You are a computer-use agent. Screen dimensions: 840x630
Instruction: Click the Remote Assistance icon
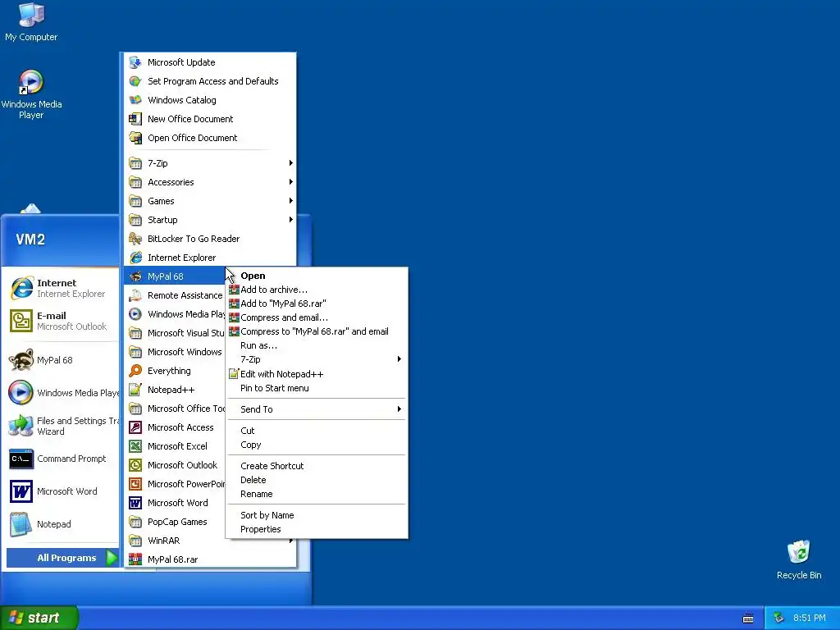coord(135,295)
